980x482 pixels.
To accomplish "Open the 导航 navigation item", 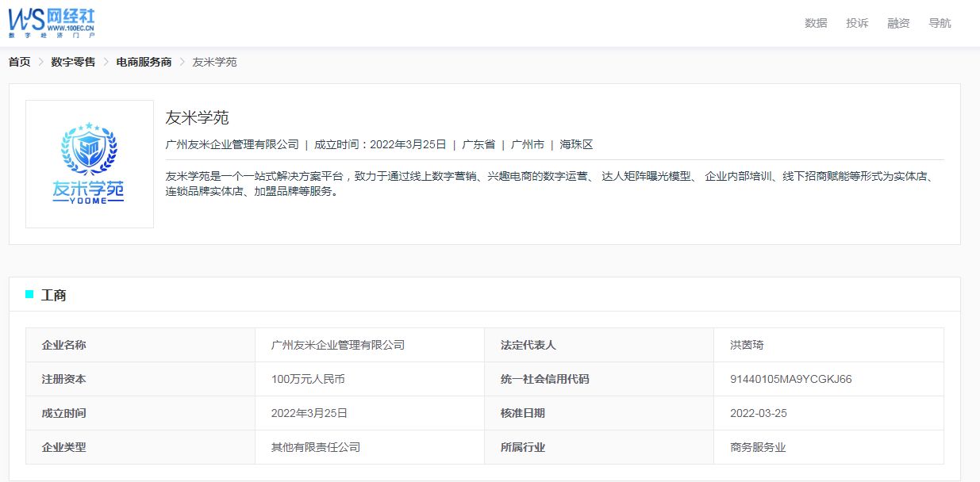I will [x=940, y=23].
